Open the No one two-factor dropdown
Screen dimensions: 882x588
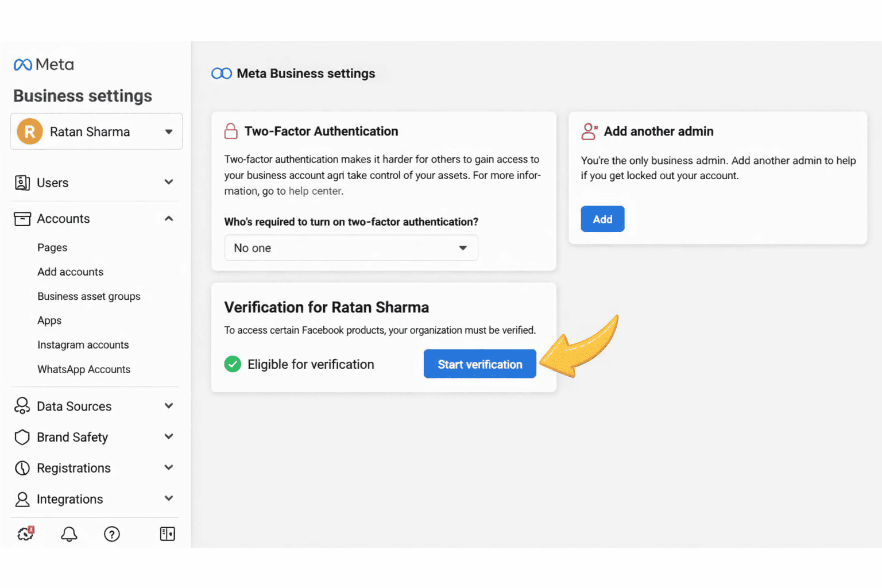click(351, 248)
